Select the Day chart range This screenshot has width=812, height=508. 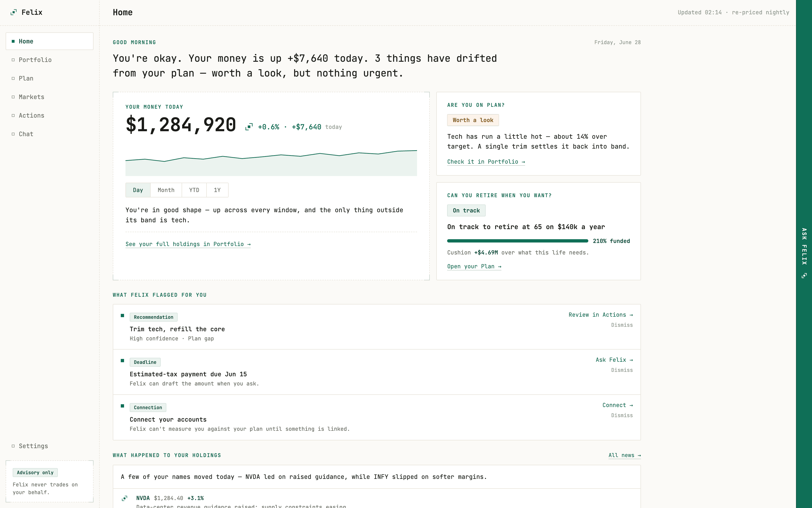(x=138, y=190)
